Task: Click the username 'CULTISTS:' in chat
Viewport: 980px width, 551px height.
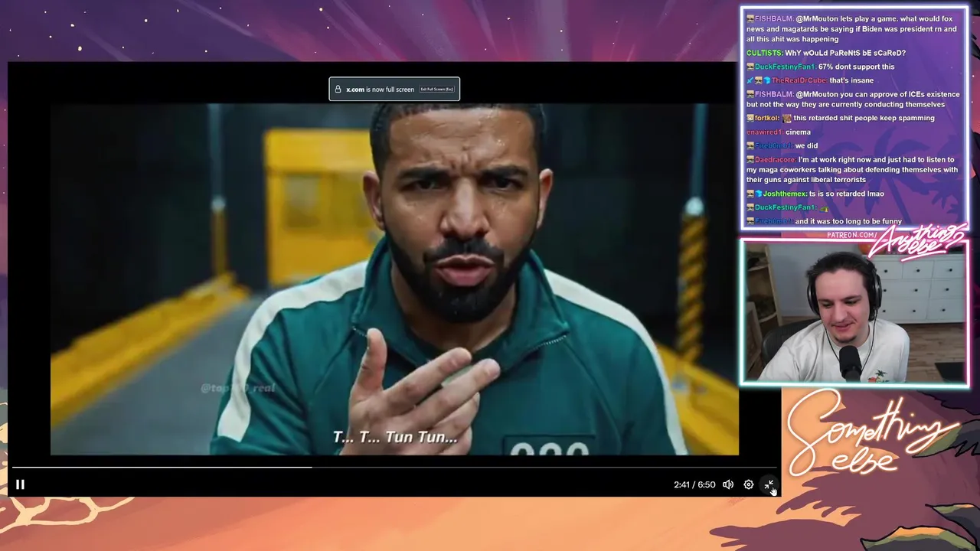Action: pos(764,53)
